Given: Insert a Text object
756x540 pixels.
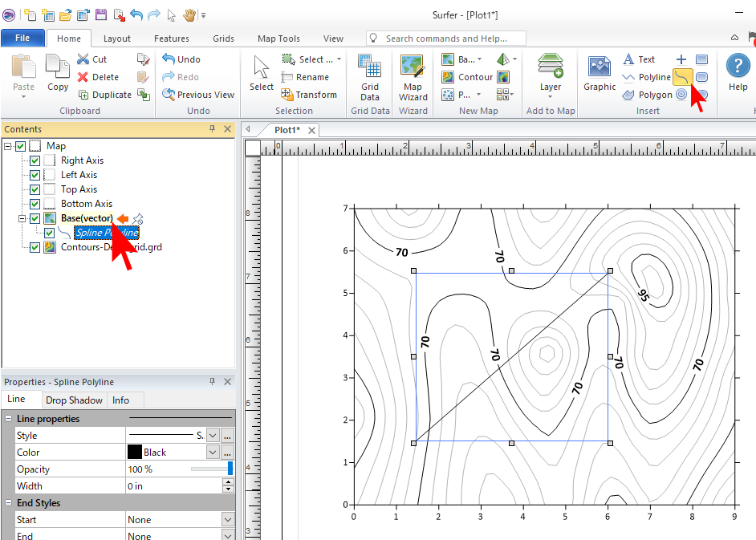Looking at the screenshot, I should click(639, 59).
